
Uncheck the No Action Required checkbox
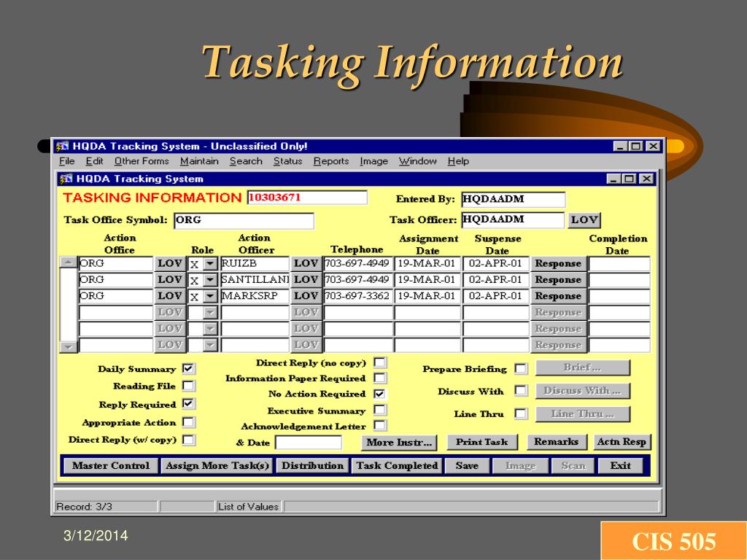(x=379, y=394)
